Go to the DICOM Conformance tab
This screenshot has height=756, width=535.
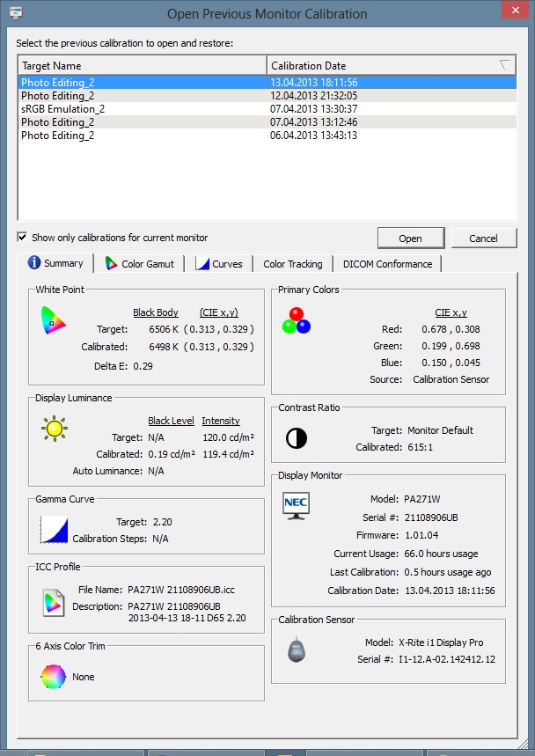click(387, 264)
